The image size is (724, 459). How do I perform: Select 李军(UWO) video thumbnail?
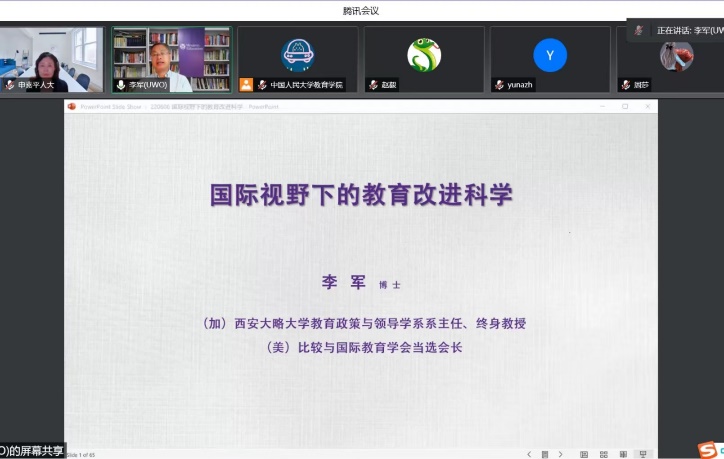[x=171, y=58]
